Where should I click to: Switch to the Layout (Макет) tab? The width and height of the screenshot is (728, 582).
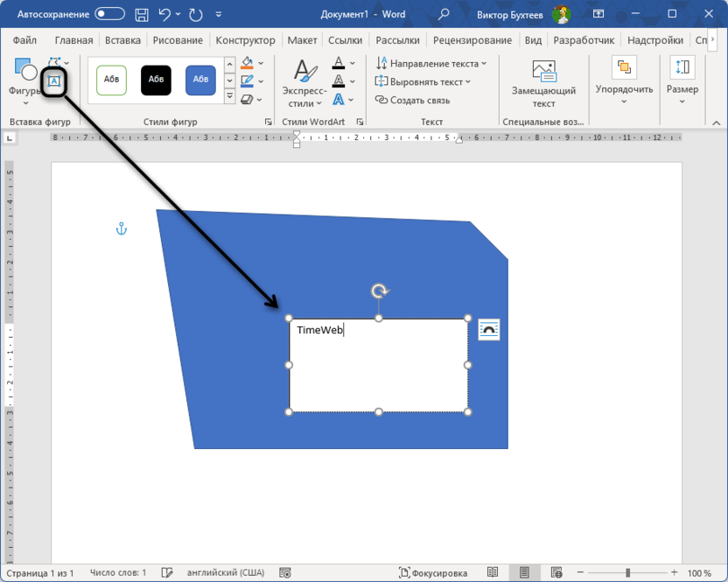(x=302, y=40)
